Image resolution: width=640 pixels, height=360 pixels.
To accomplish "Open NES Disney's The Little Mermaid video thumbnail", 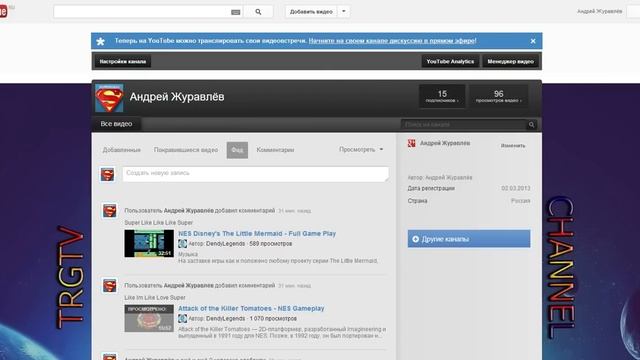I will pyautogui.click(x=149, y=243).
